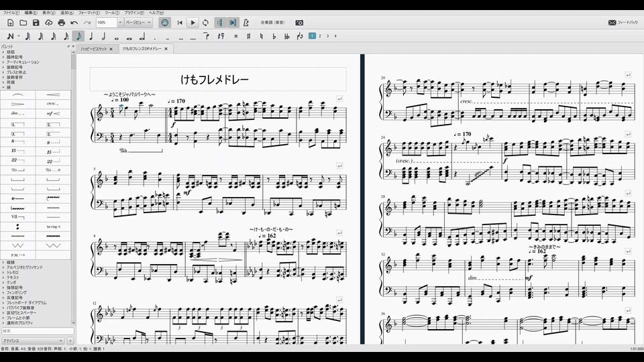Screen dimensions: 644x362
Task: Save the score with the floppy icon
Action: coord(36,23)
